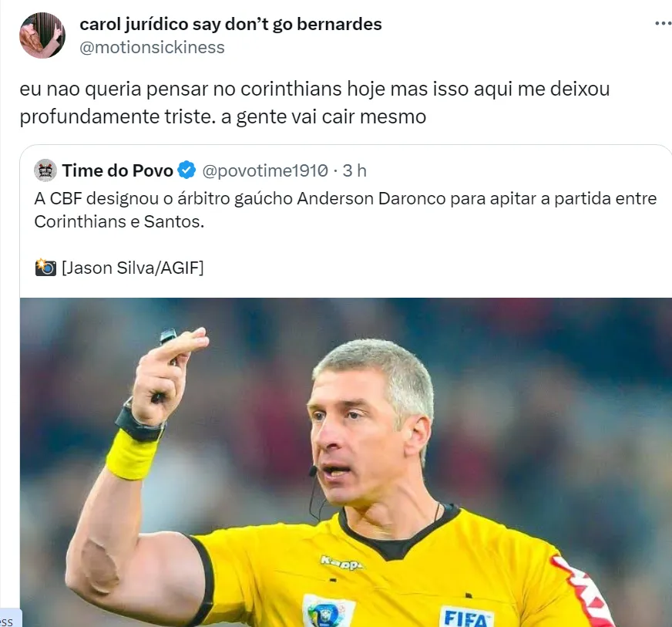Image resolution: width=672 pixels, height=627 pixels.
Task: Click the 3 h timestamp
Action: (354, 170)
